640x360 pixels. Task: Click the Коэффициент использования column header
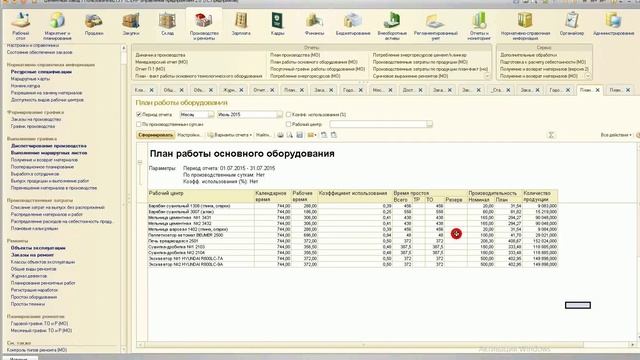[x=355, y=196]
